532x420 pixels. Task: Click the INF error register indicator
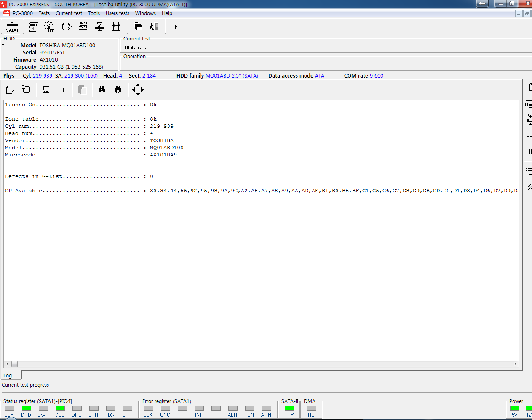pos(199,408)
